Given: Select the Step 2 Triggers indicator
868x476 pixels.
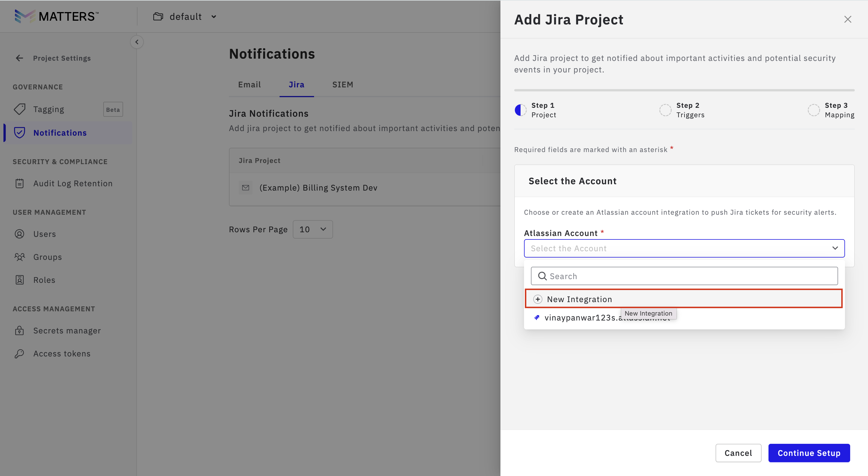Looking at the screenshot, I should (665, 110).
